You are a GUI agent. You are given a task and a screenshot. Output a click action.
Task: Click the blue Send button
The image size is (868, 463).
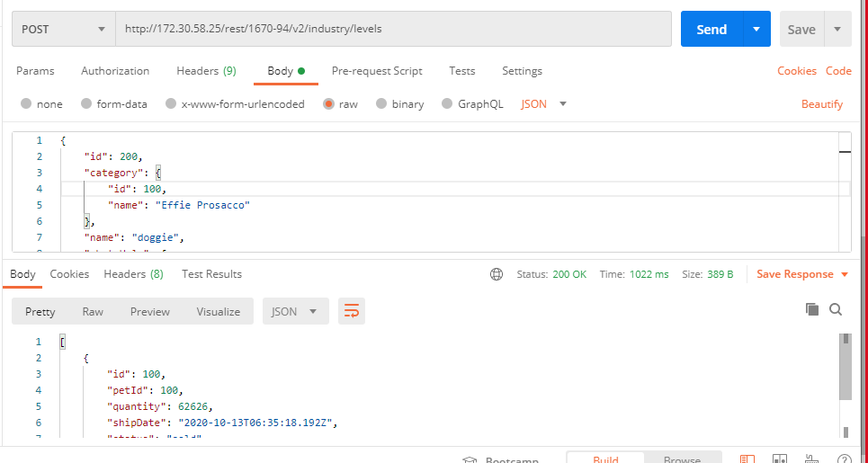pyautogui.click(x=711, y=29)
